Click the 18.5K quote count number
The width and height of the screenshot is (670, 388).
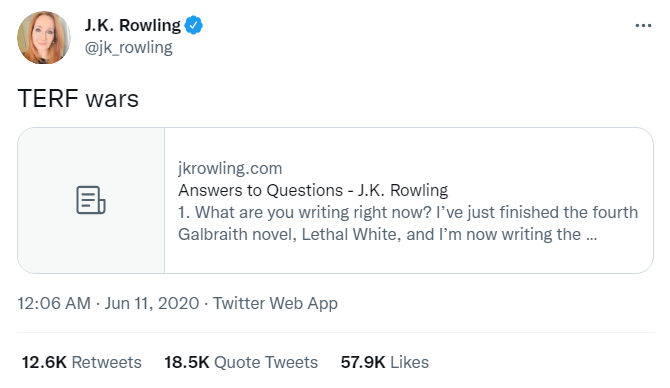click(187, 362)
